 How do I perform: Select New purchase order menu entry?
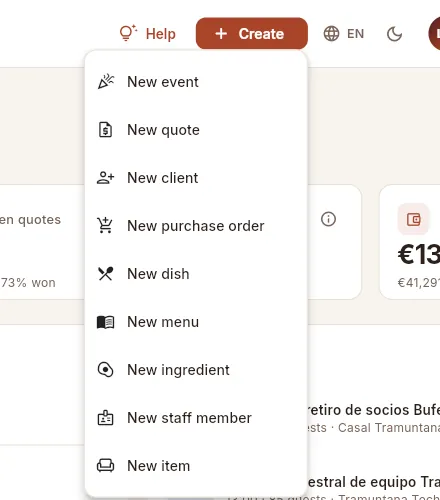pyautogui.click(x=196, y=226)
